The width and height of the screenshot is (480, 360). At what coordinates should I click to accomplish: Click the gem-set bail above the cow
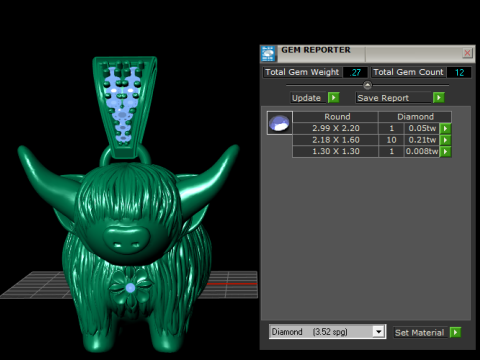coord(125,107)
